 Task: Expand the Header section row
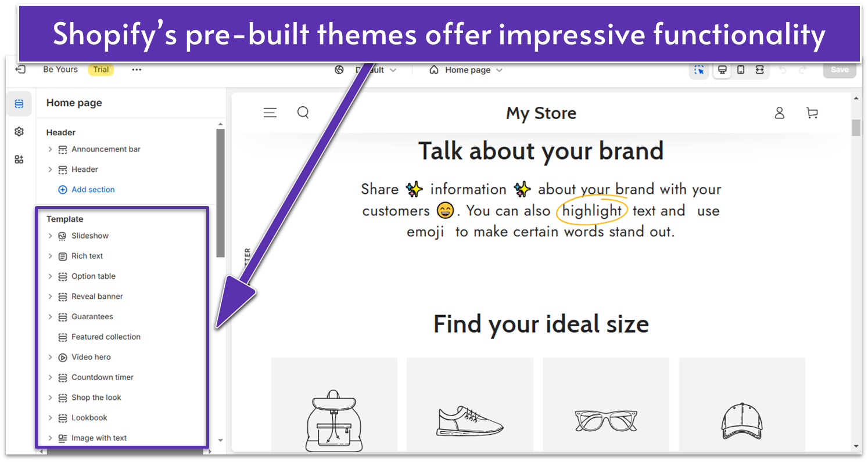tap(50, 169)
